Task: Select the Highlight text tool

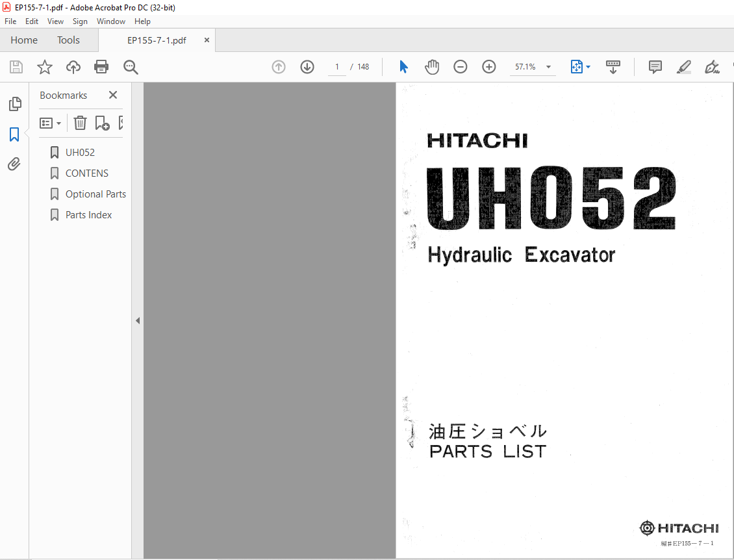Action: [x=683, y=67]
